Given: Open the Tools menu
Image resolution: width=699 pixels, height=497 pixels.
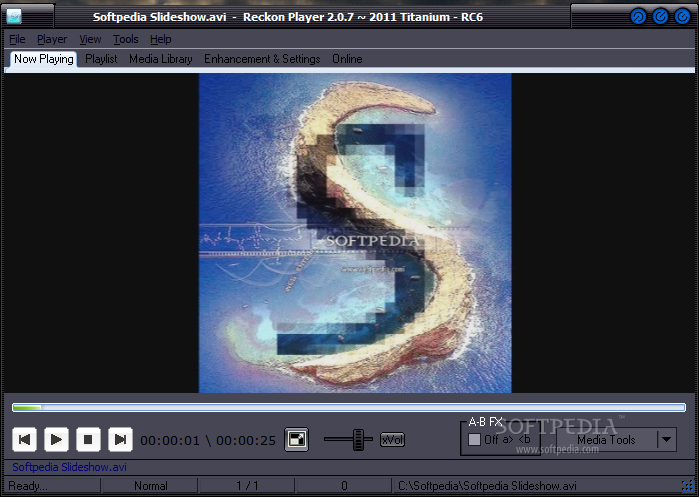Looking at the screenshot, I should click(126, 39).
